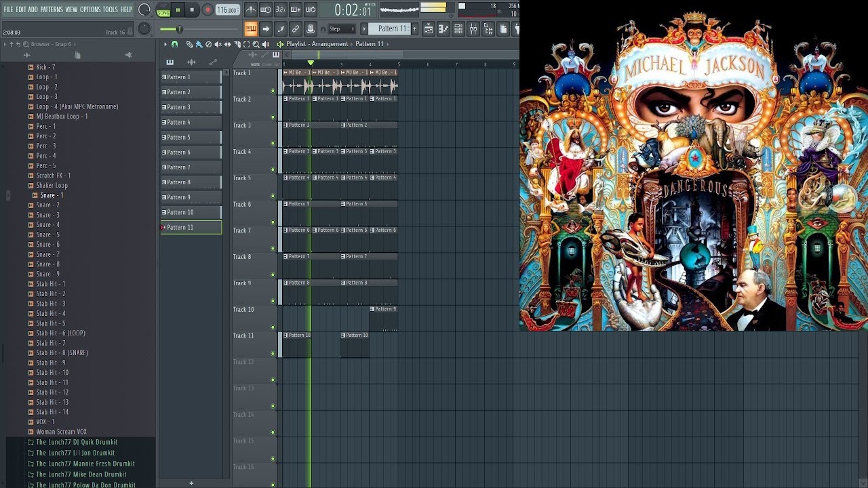Mute Track 11 with its green dot
Image resolution: width=868 pixels, height=488 pixels.
point(273,354)
